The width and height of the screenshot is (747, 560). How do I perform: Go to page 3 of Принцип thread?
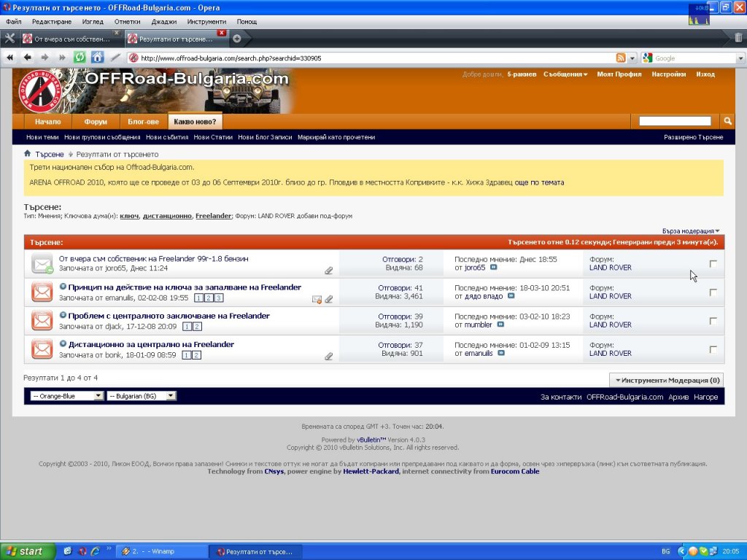point(218,298)
